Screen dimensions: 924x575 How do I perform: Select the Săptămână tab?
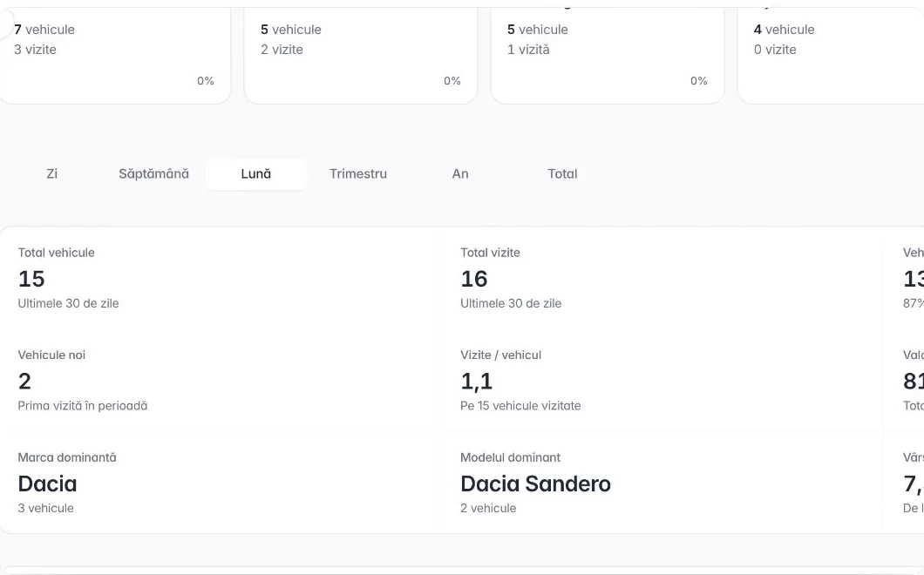coord(153,173)
